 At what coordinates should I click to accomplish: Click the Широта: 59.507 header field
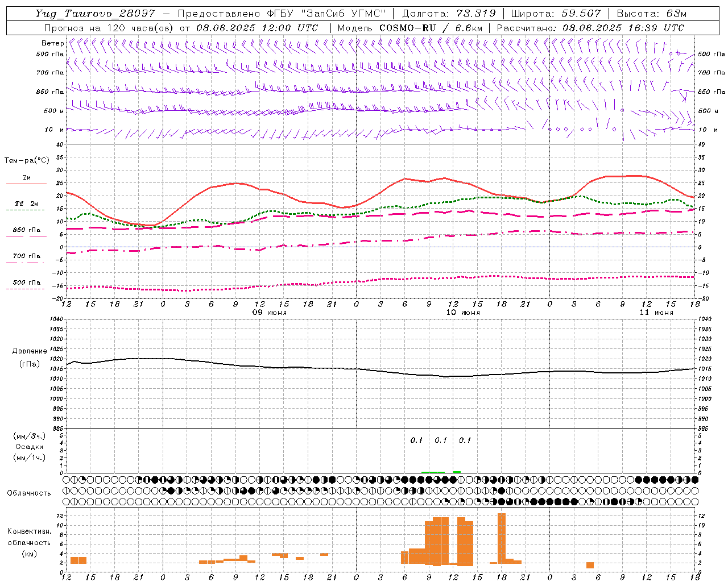(x=556, y=14)
